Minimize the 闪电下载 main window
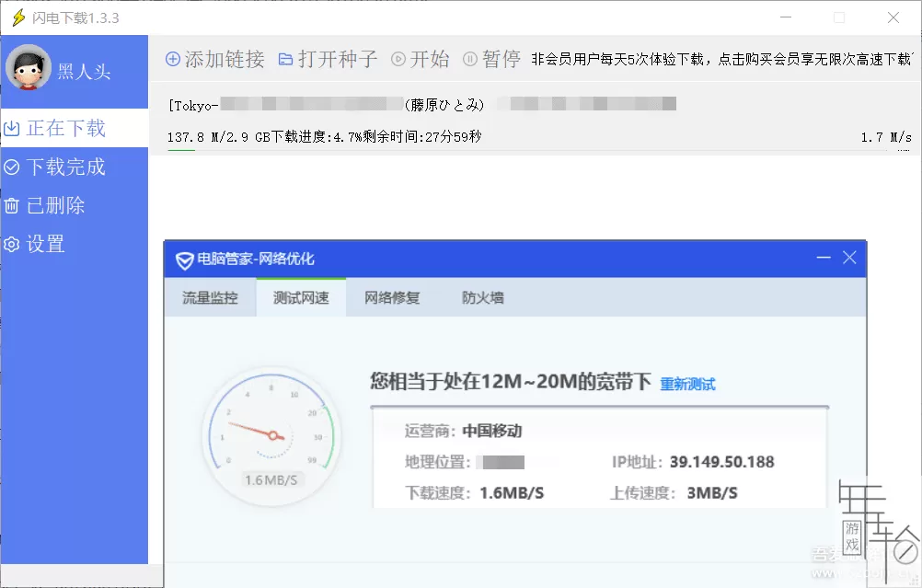The width and height of the screenshot is (922, 588). (x=786, y=17)
